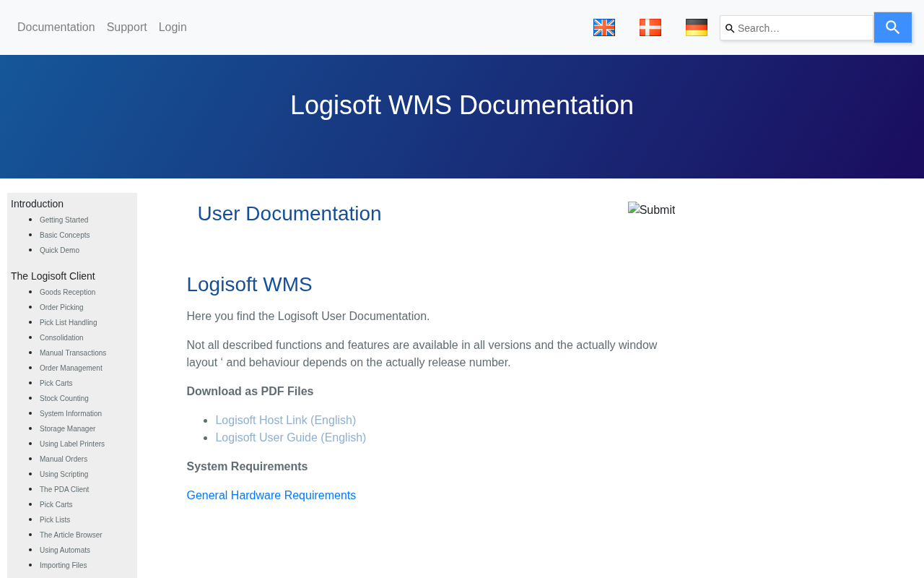
Task: Open Logisoft Host Link (English) PDF
Action: [286, 420]
